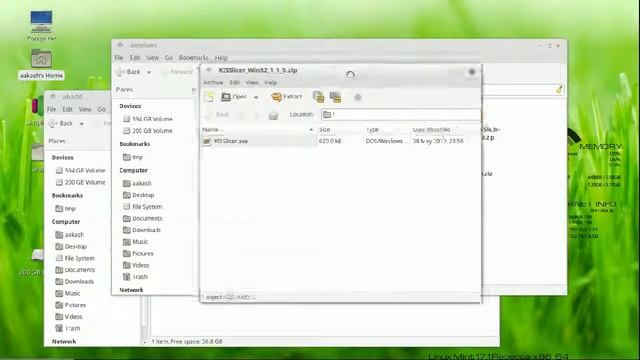
Task: Open Edit menu in the 'windows' file manager
Action: [x=135, y=58]
